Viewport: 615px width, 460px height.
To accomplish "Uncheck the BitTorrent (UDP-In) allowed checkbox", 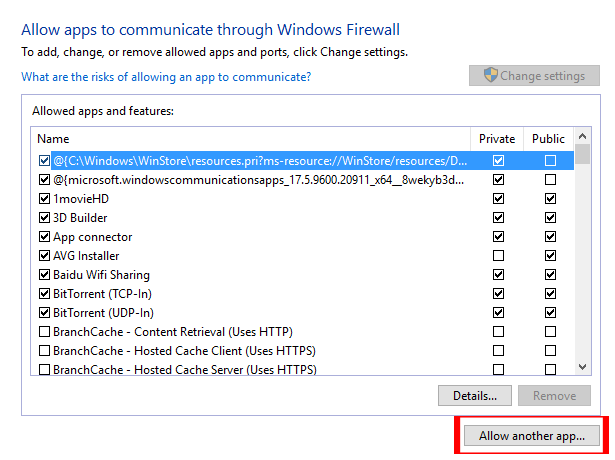I will pos(44,313).
